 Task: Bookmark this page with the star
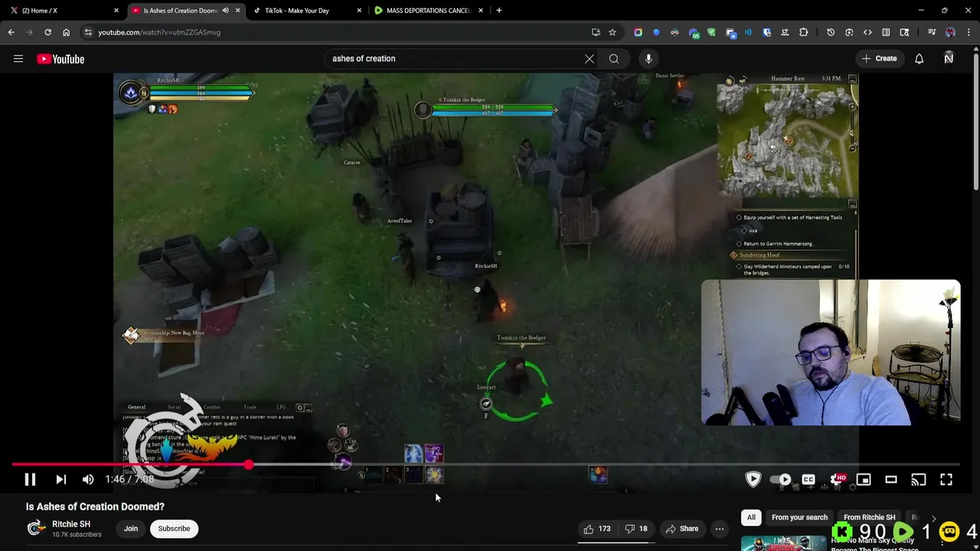click(612, 32)
